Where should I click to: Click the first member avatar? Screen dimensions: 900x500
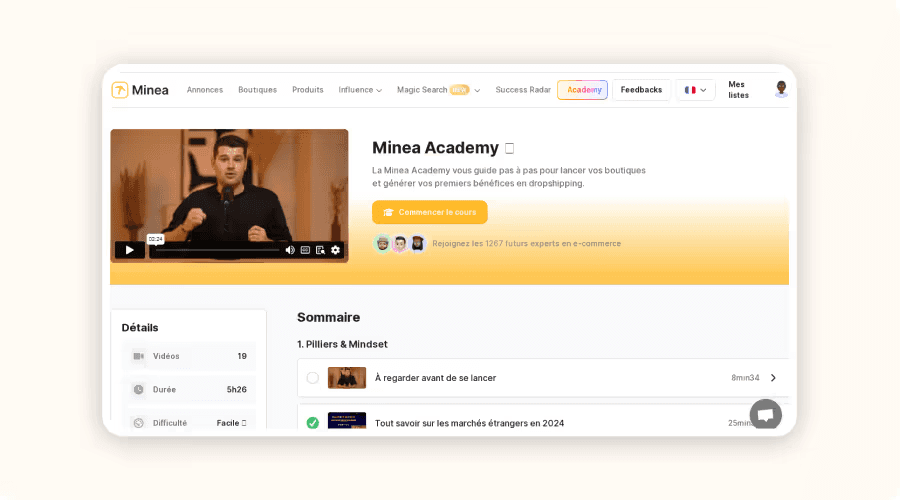pos(382,243)
